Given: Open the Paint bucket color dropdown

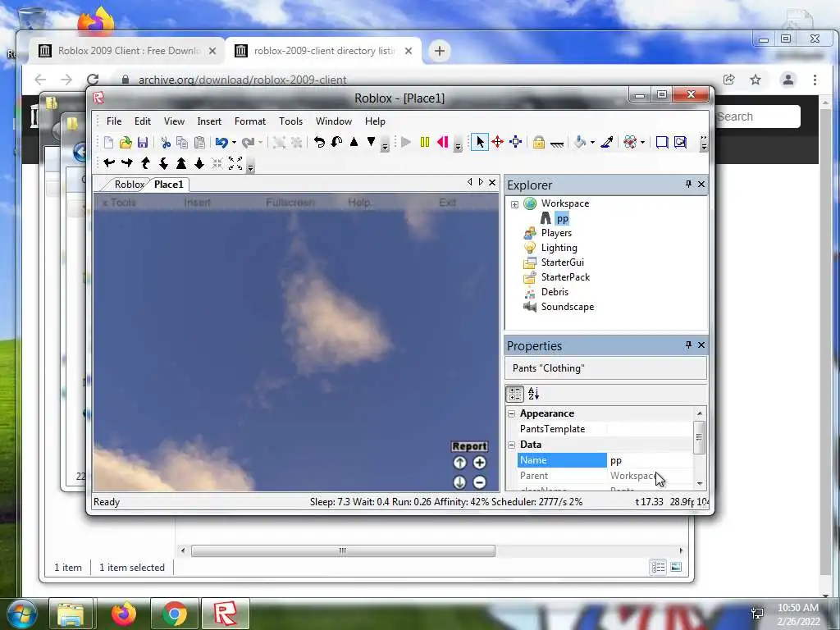Looking at the screenshot, I should pos(592,143).
